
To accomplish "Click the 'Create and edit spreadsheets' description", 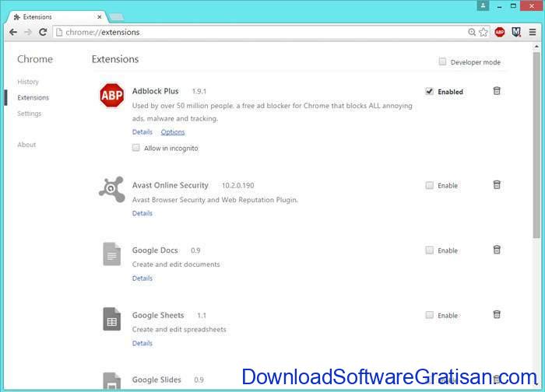I will pos(179,329).
